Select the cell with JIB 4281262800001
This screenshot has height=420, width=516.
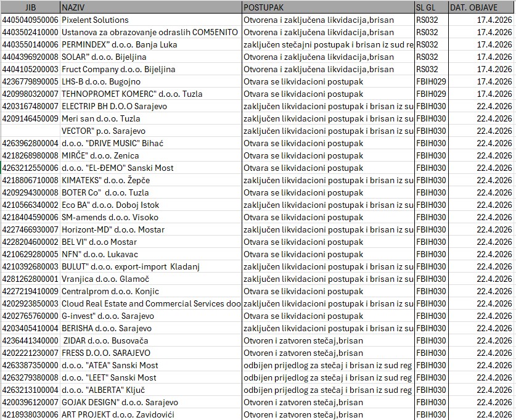[30, 279]
